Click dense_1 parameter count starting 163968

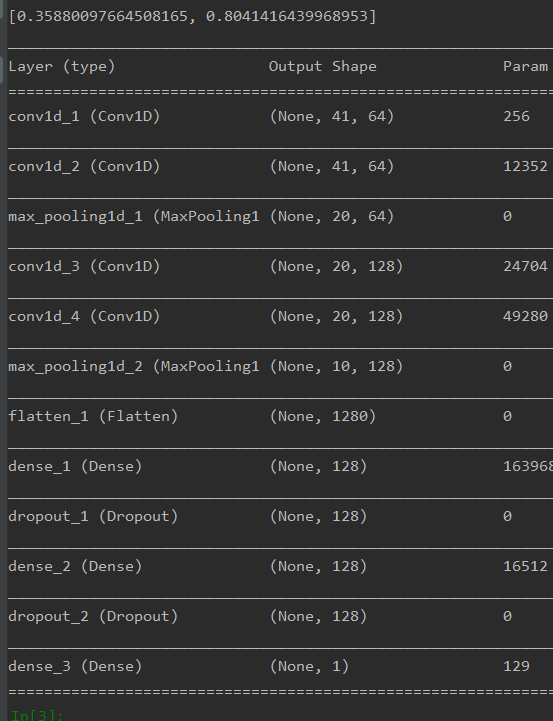point(528,466)
